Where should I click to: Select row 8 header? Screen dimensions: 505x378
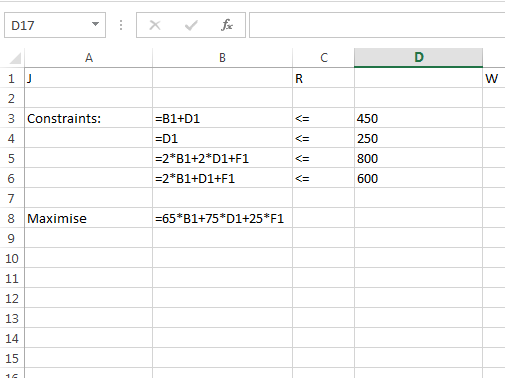[x=12, y=219]
